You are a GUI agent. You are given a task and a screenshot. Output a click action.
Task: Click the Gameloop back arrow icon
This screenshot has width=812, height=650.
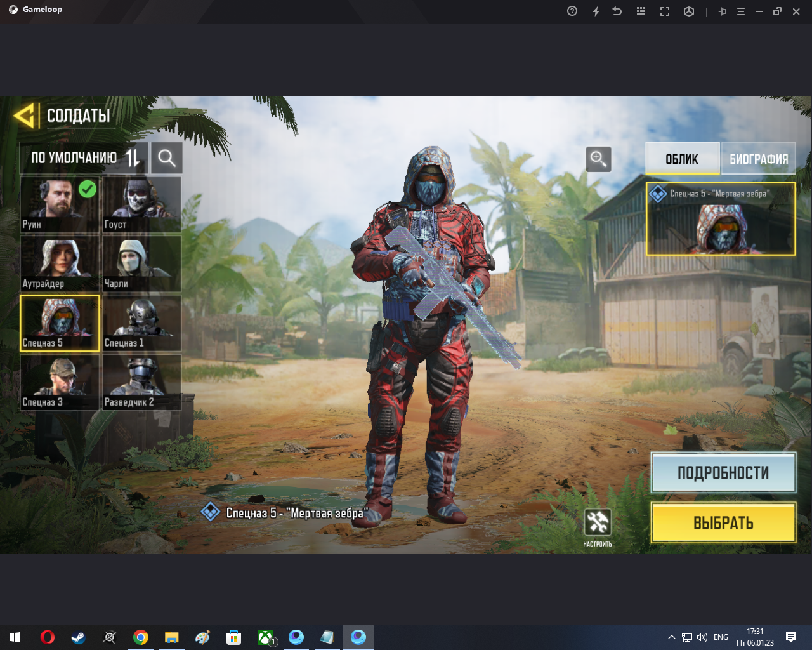pos(617,11)
